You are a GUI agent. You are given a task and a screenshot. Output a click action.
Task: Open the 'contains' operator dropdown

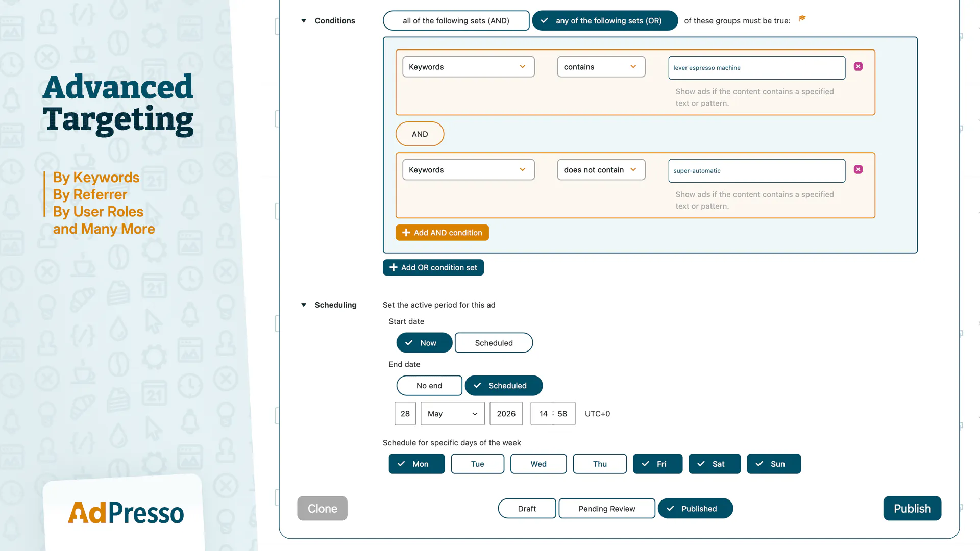(x=601, y=67)
